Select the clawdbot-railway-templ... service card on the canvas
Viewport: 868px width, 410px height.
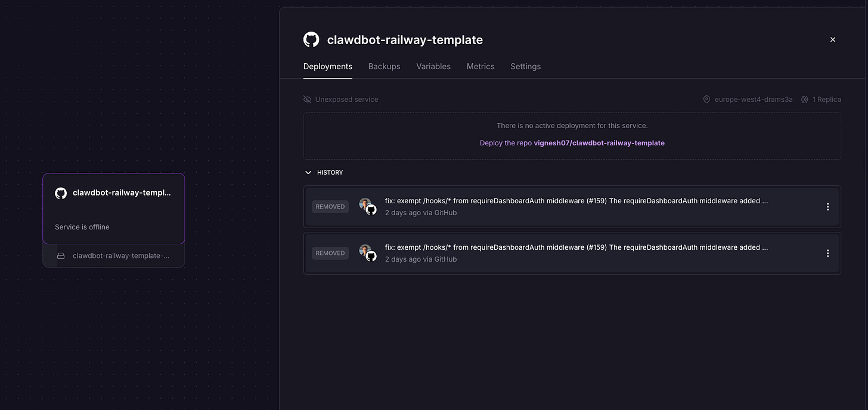pos(114,209)
